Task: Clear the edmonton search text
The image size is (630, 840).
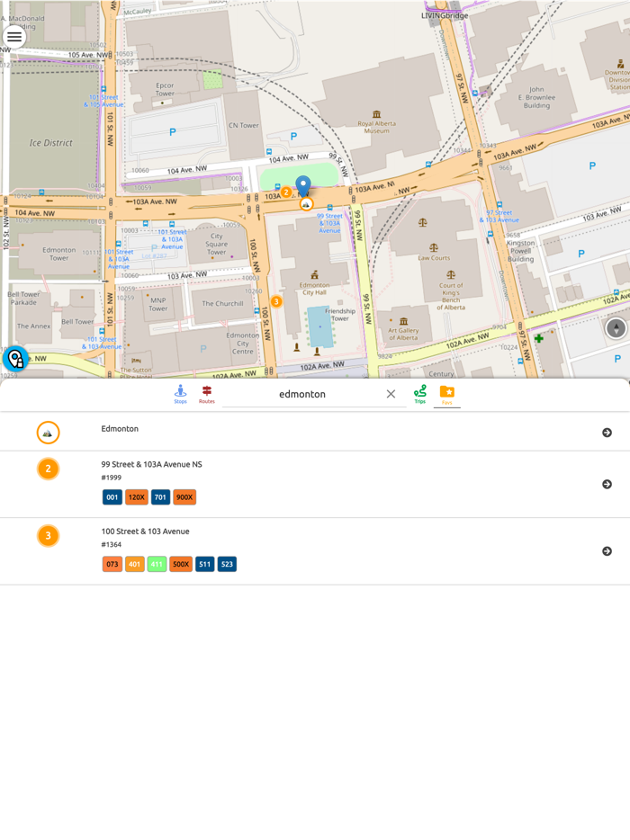Action: (x=391, y=394)
